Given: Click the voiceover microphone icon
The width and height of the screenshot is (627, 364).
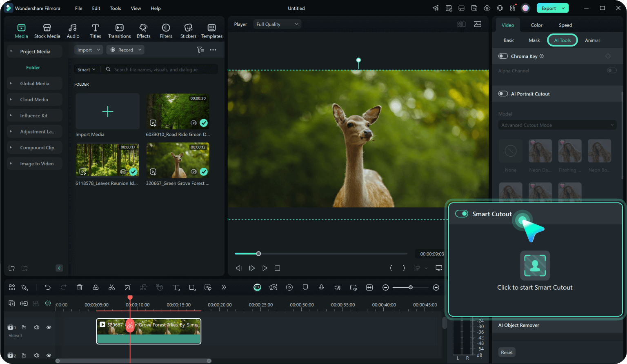Looking at the screenshot, I should (321, 287).
